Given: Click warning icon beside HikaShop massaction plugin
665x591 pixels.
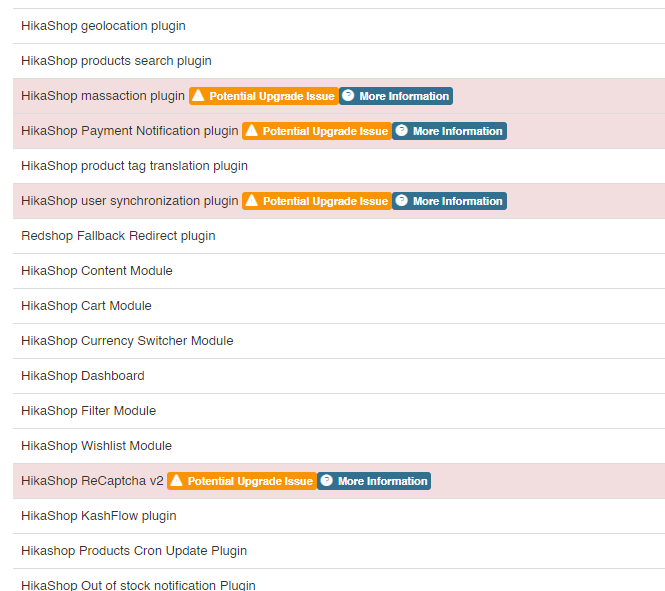Looking at the screenshot, I should pos(198,96).
